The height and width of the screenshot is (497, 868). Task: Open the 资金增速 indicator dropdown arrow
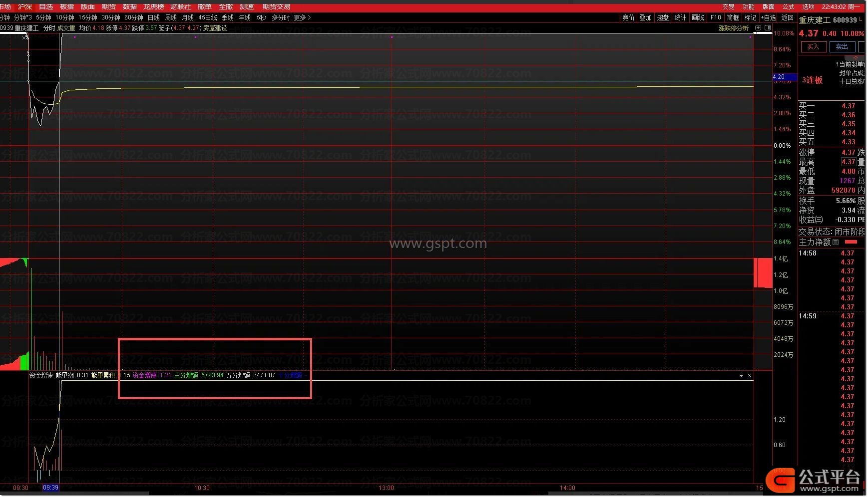[741, 376]
